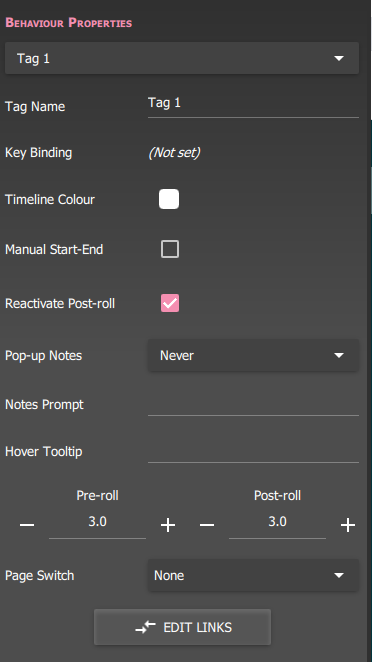Image resolution: width=372 pixels, height=662 pixels.
Task: Uncheck the Reactivate Post-roll checkbox
Action: (170, 303)
